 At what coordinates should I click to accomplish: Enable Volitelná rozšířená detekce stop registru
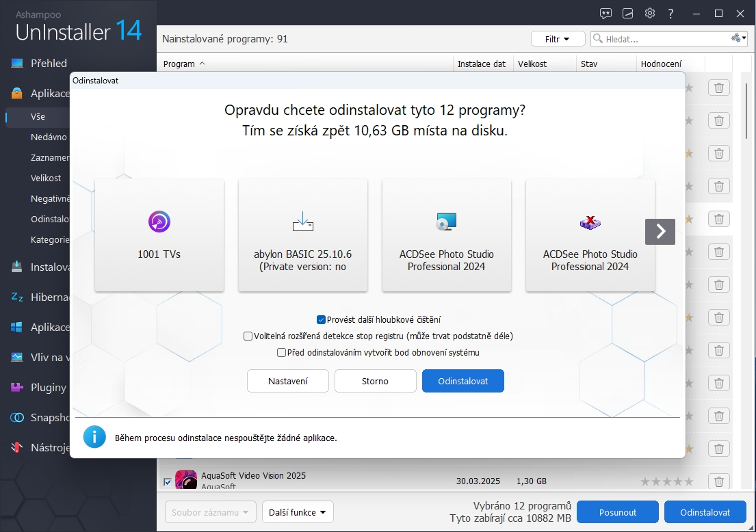248,336
